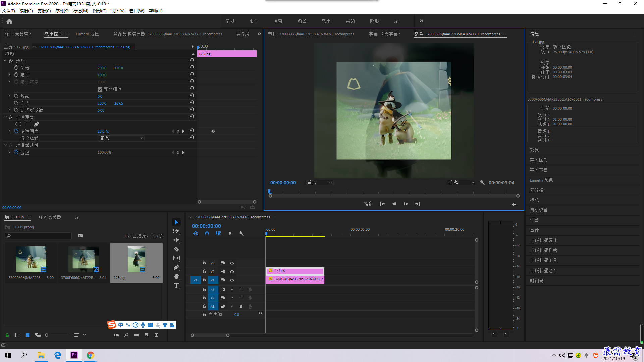
Task: Select the Track Select Forward tool
Action: [x=176, y=231]
